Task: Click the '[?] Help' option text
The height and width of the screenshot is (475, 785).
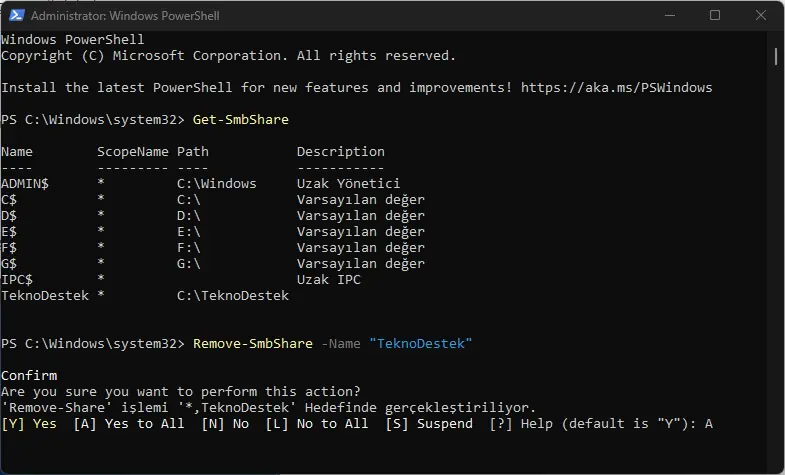Action: 521,424
